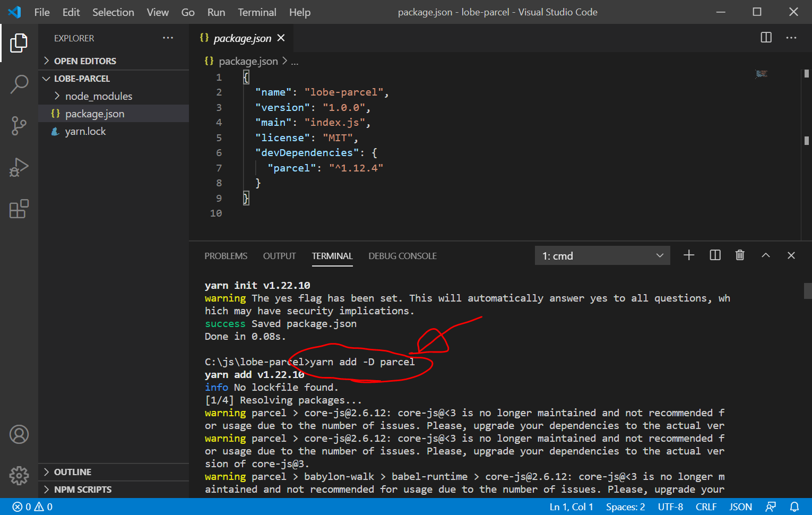
Task: Switch to the PROBLEMS panel tab
Action: [x=226, y=256]
